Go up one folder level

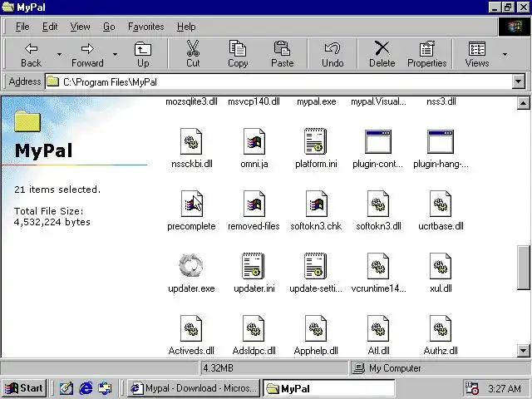143,54
